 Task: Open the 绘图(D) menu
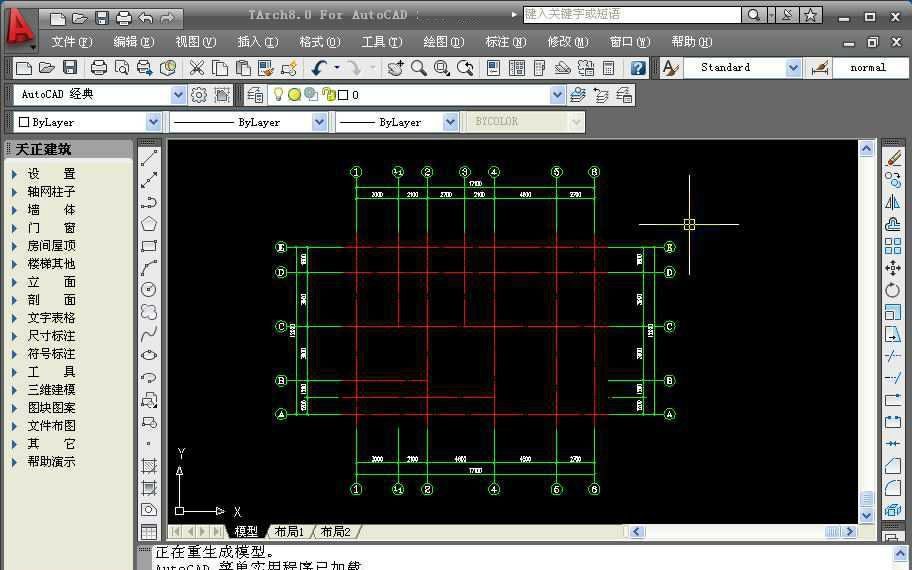(x=443, y=42)
